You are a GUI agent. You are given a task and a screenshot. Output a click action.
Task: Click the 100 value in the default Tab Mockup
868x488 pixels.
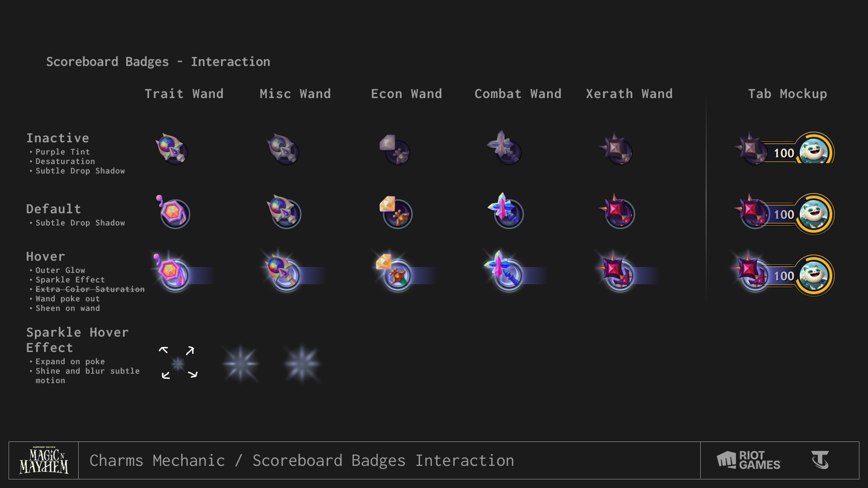click(x=784, y=215)
